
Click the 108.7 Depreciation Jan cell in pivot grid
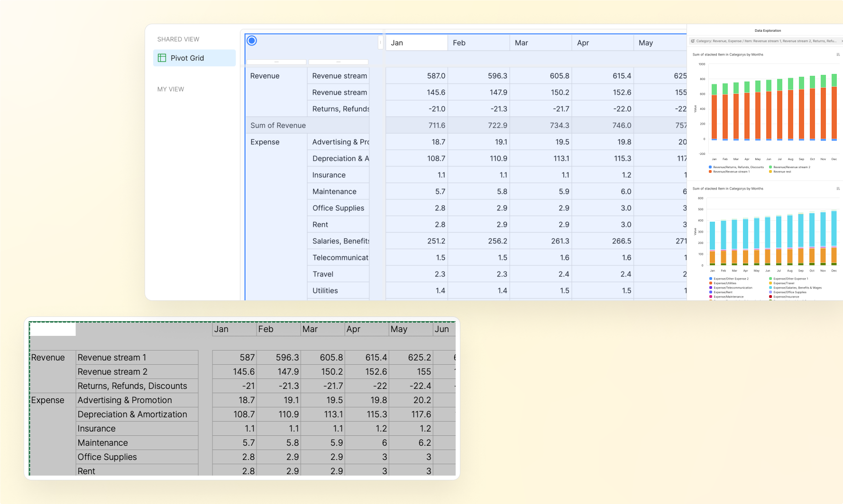(417, 159)
